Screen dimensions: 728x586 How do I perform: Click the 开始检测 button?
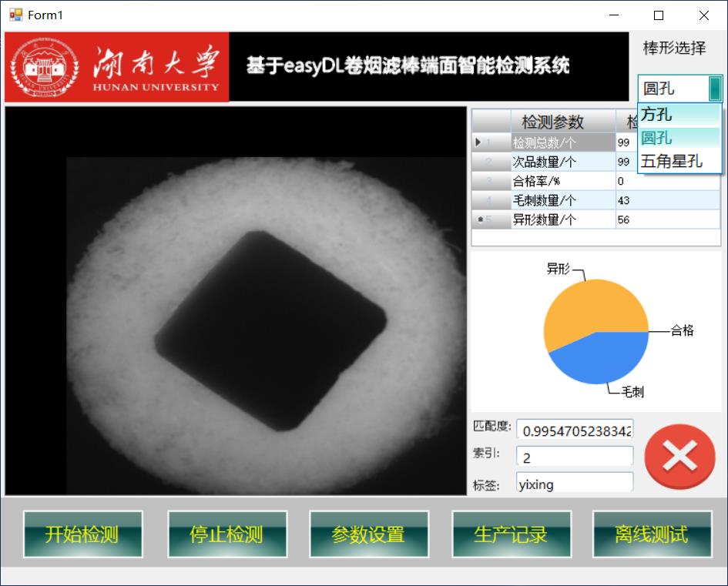(x=82, y=534)
